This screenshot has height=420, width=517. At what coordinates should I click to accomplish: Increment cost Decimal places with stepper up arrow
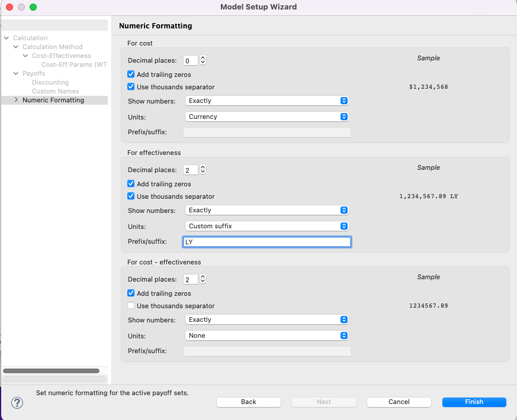pyautogui.click(x=202, y=57)
